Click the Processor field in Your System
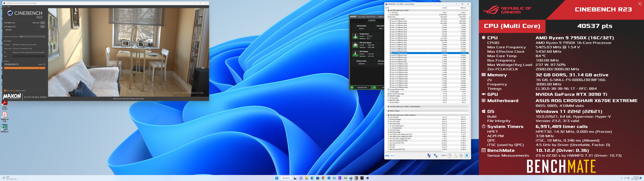 point(29,44)
